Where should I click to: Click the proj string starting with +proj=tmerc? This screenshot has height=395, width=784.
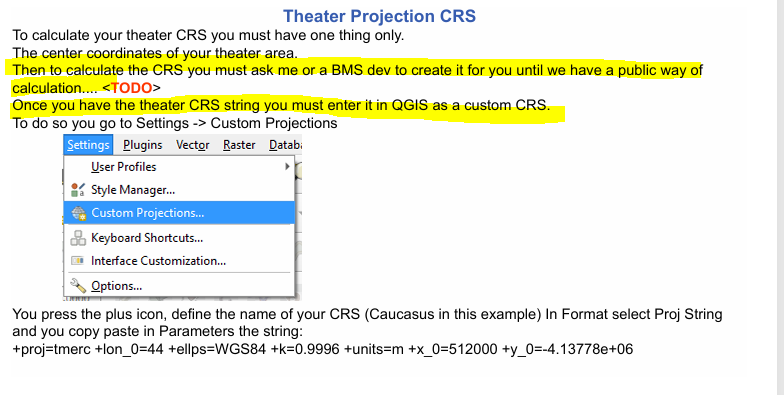(322, 349)
